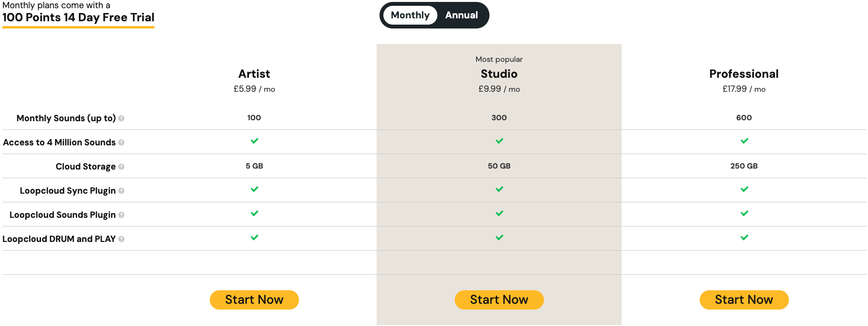Select the Monthly billing option

point(410,15)
